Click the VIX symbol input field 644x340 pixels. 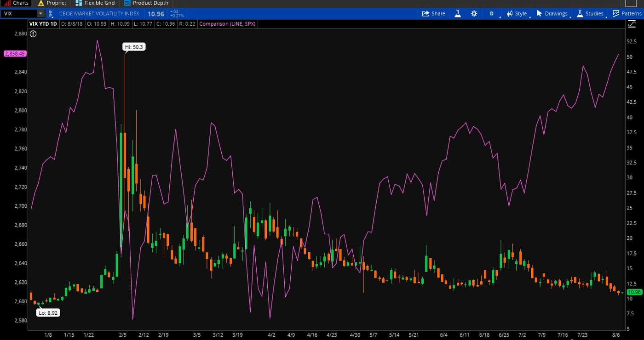click(18, 14)
